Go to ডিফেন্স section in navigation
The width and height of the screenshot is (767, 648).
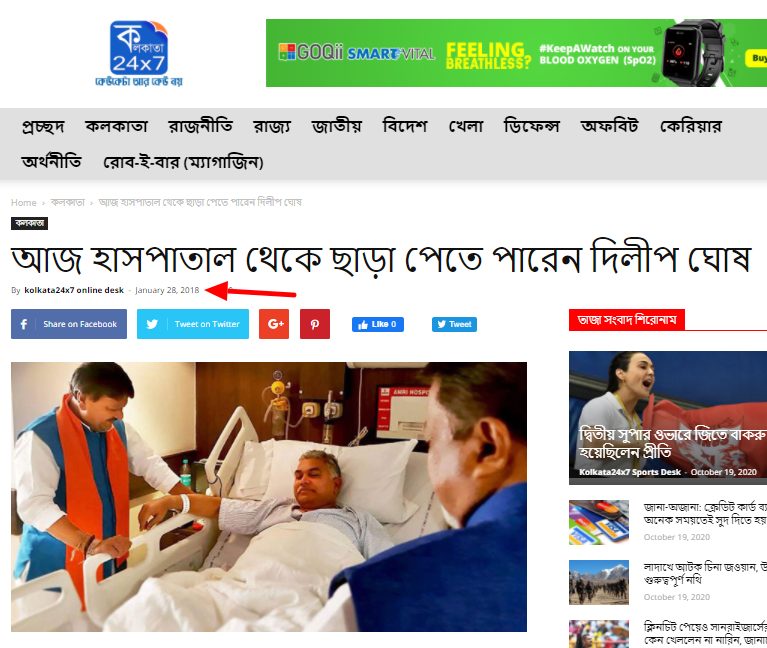tap(532, 126)
